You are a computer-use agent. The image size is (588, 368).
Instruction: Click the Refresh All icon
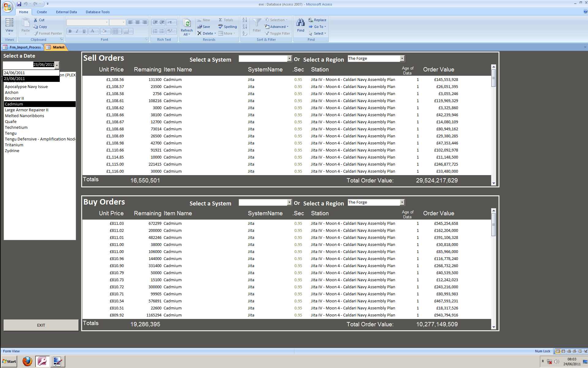[x=187, y=23]
